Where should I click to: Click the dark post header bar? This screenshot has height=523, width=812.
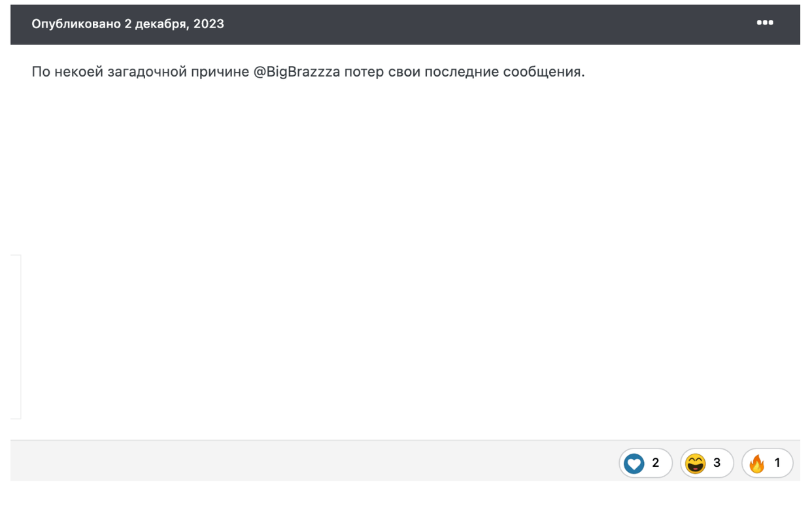click(458, 24)
